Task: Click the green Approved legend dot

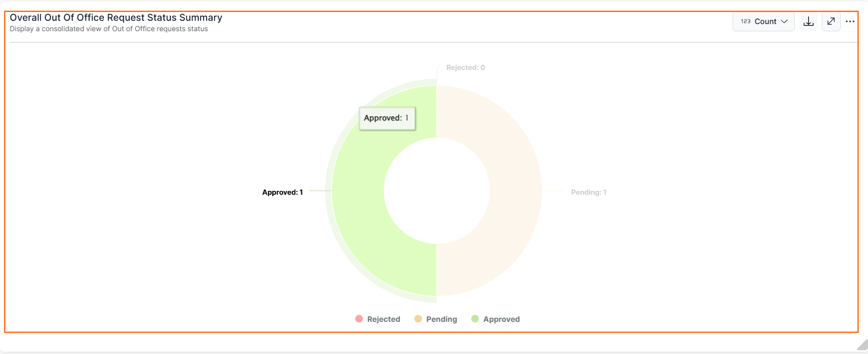Action: point(475,319)
